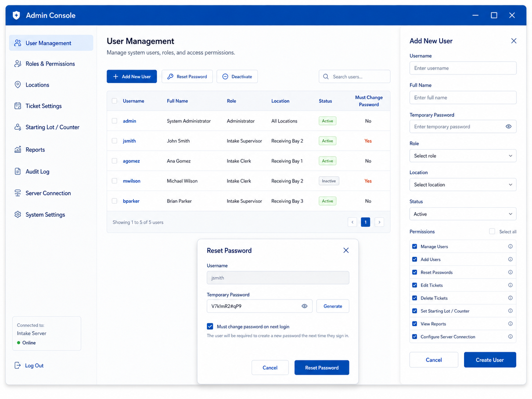Click the search magnifier icon
532x399 pixels.
point(326,77)
